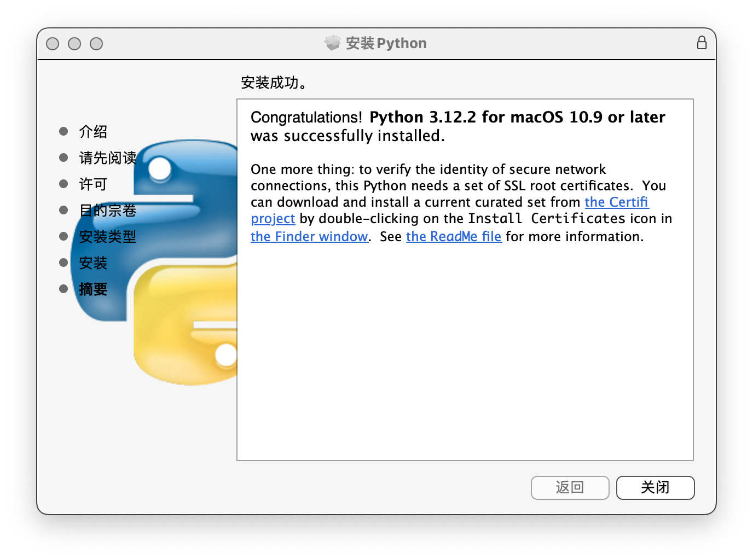Viewport: 753px width, 560px height.
Task: Select the 摘要 step in sidebar
Action: [x=93, y=289]
